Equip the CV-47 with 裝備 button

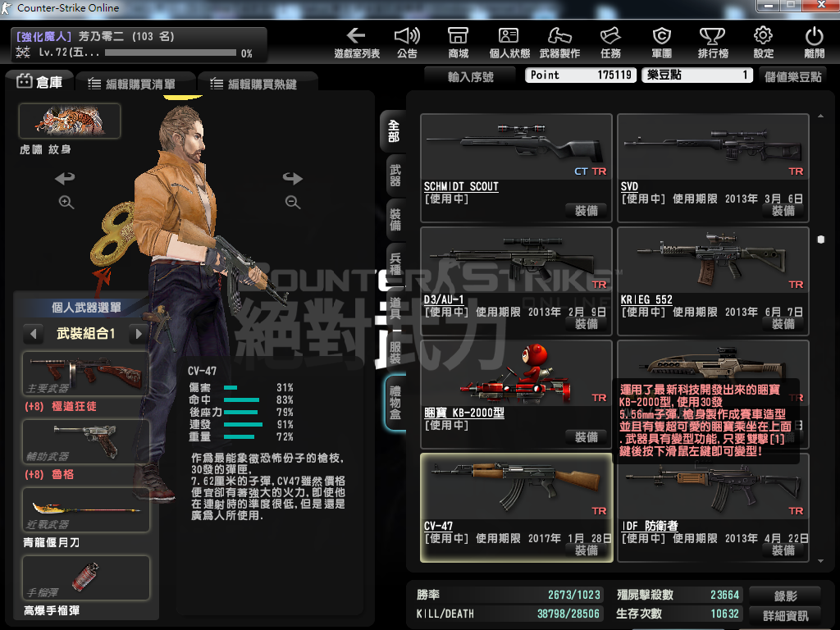[586, 550]
